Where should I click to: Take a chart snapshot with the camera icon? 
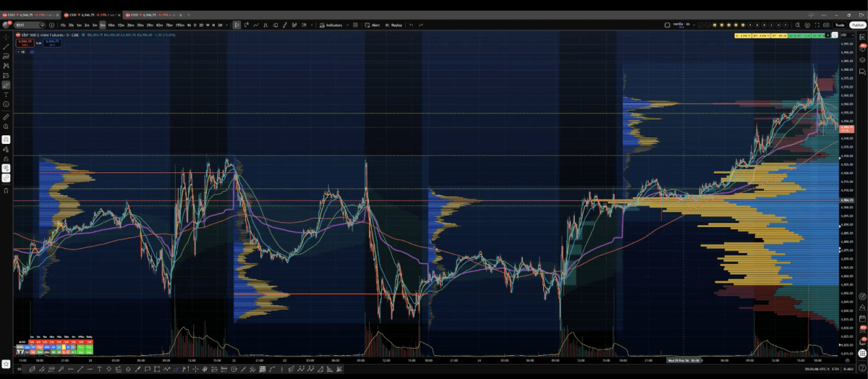(827, 25)
